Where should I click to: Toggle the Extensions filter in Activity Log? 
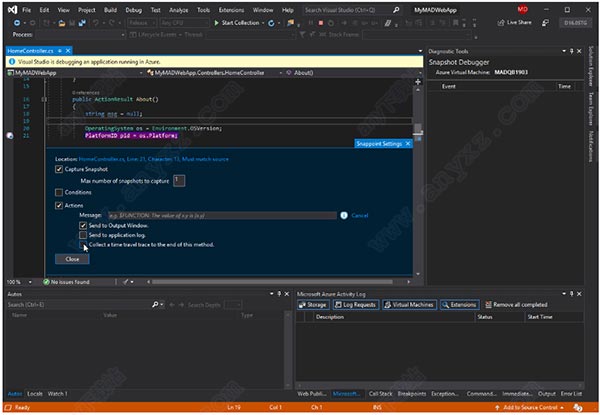pyautogui.click(x=459, y=304)
